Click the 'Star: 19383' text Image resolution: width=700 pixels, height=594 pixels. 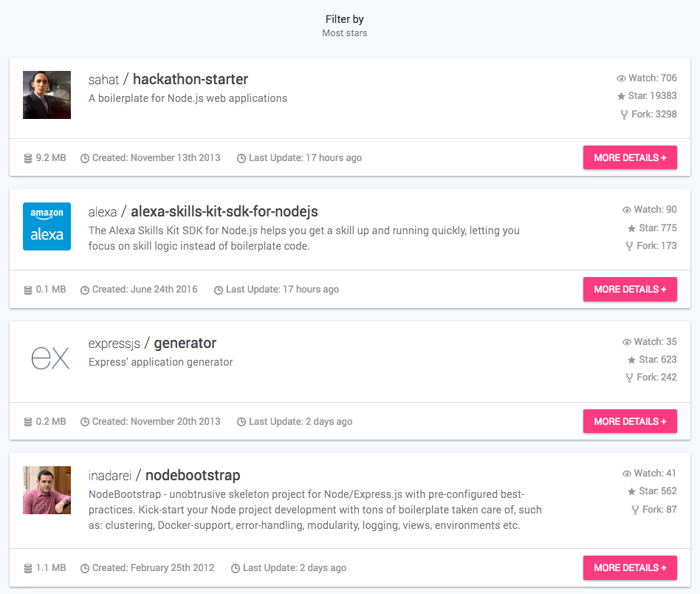[x=652, y=96]
